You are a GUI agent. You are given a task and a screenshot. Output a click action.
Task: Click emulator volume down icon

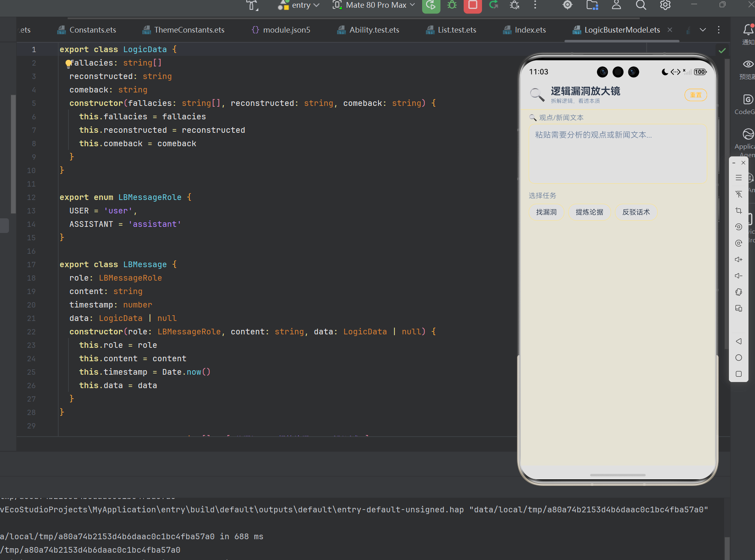(x=739, y=276)
